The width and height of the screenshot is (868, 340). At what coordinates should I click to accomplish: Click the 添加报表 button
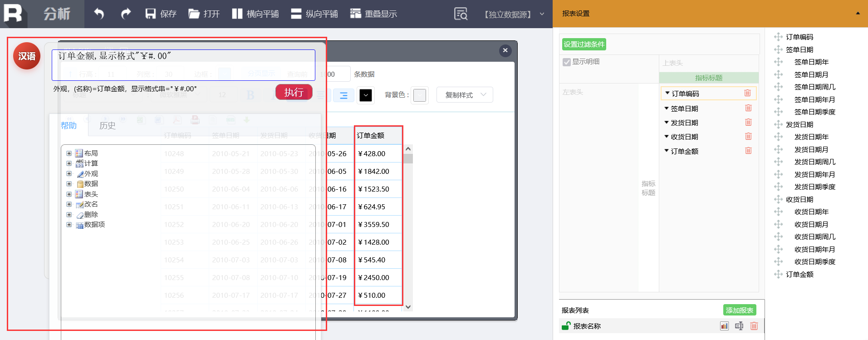tap(740, 310)
